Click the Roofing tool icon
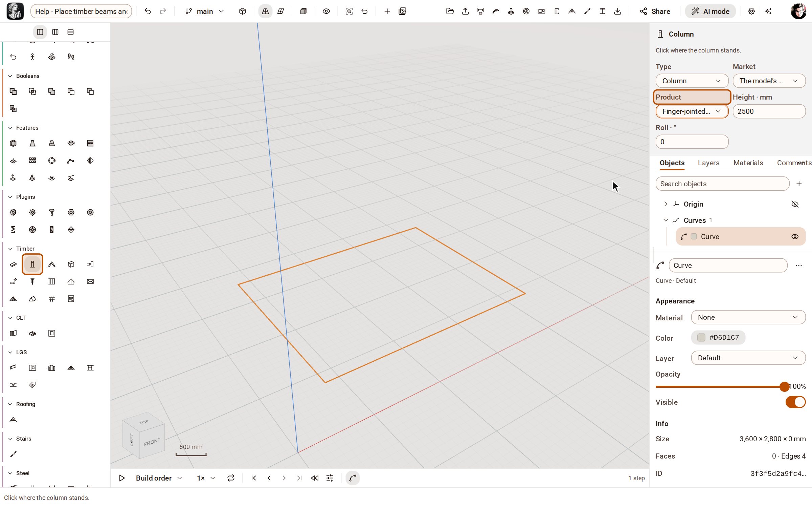 click(x=13, y=420)
